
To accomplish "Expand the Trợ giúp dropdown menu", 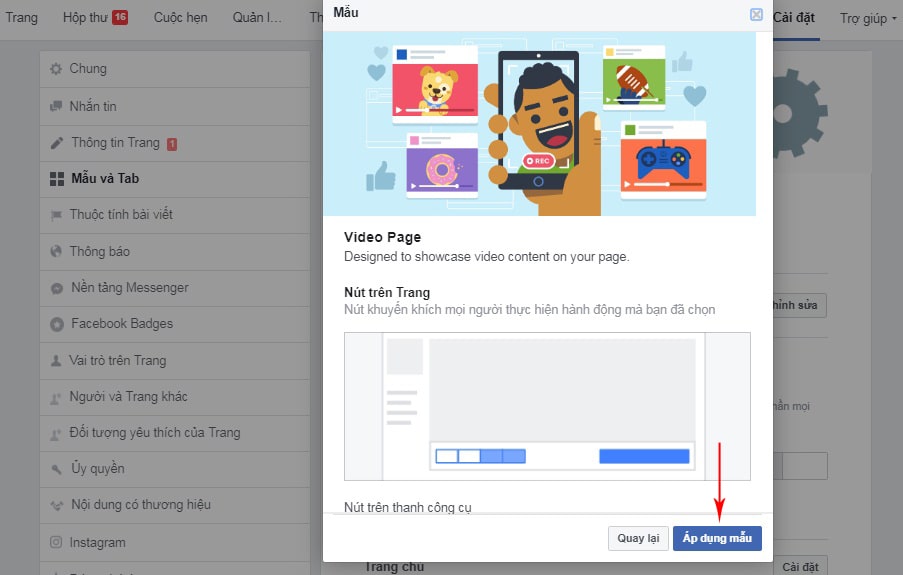I will point(868,18).
